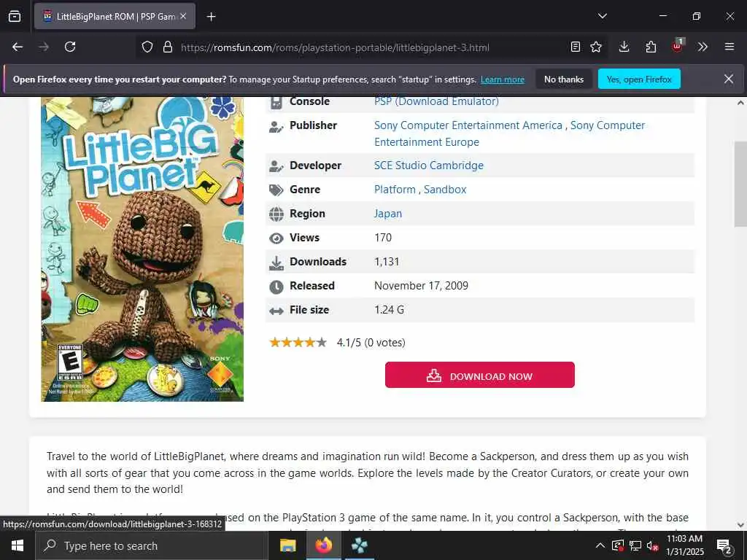This screenshot has width=747, height=560.
Task: Open the Windows Start menu
Action: [x=18, y=545]
